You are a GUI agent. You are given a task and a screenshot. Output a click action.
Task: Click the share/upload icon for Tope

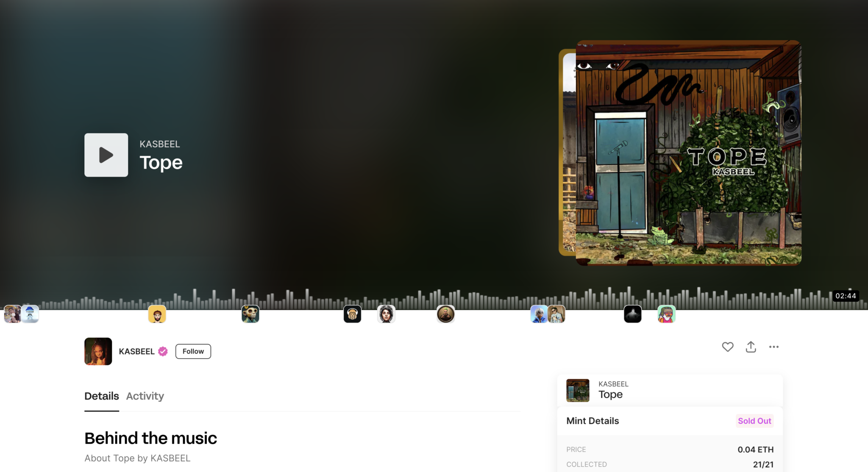750,347
